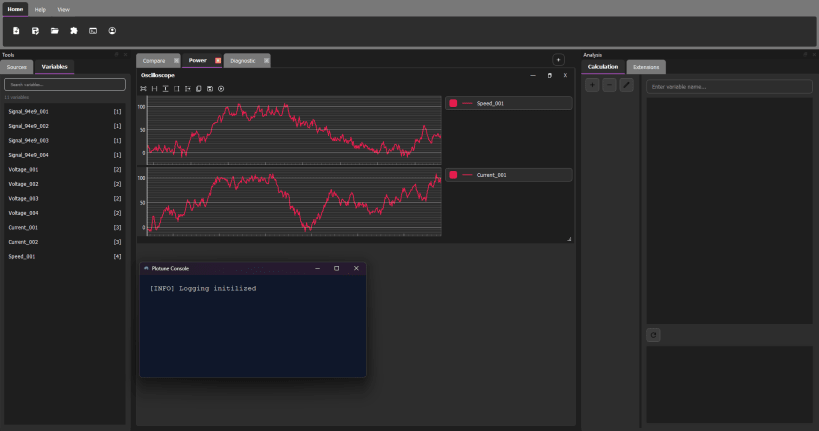Image resolution: width=819 pixels, height=431 pixels.
Task: Open the folder icon in the ribbon
Action: click(55, 31)
